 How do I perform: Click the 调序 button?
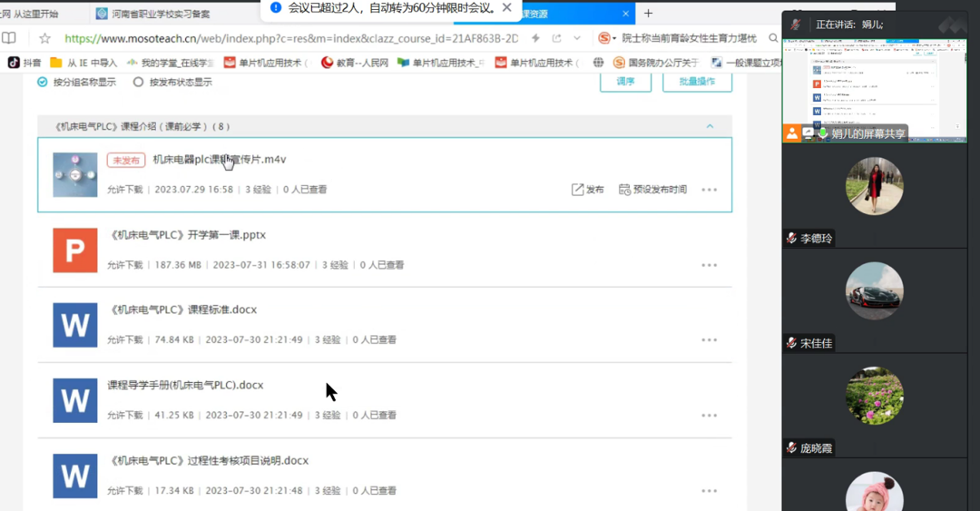[x=625, y=82]
